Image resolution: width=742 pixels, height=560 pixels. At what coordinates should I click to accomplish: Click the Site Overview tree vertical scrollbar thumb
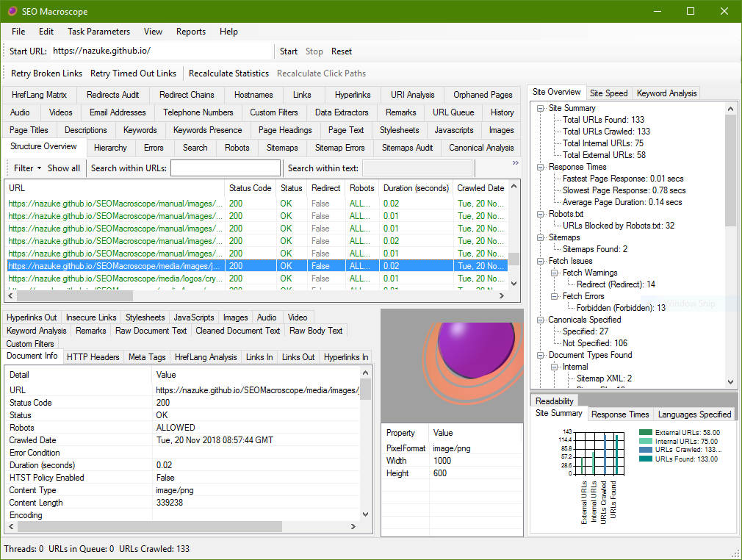[730, 169]
